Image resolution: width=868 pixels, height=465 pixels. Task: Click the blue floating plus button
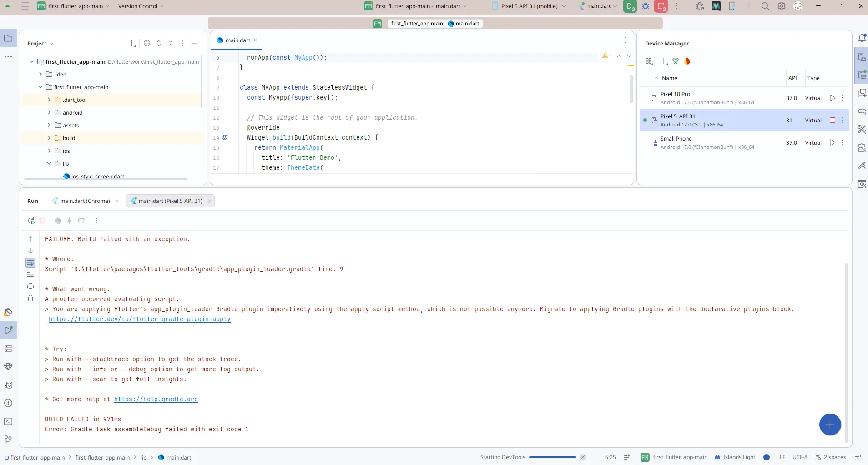830,425
